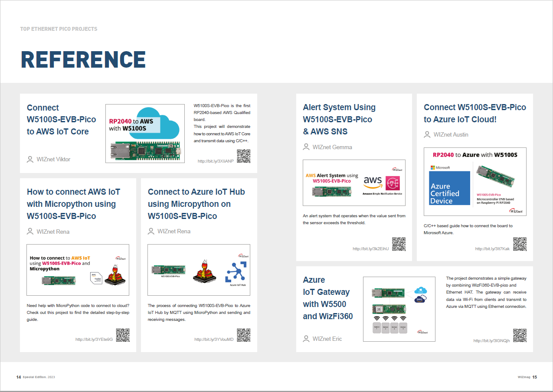
Task: Click person icon next to WIZnet Viktor
Action: pos(30,159)
